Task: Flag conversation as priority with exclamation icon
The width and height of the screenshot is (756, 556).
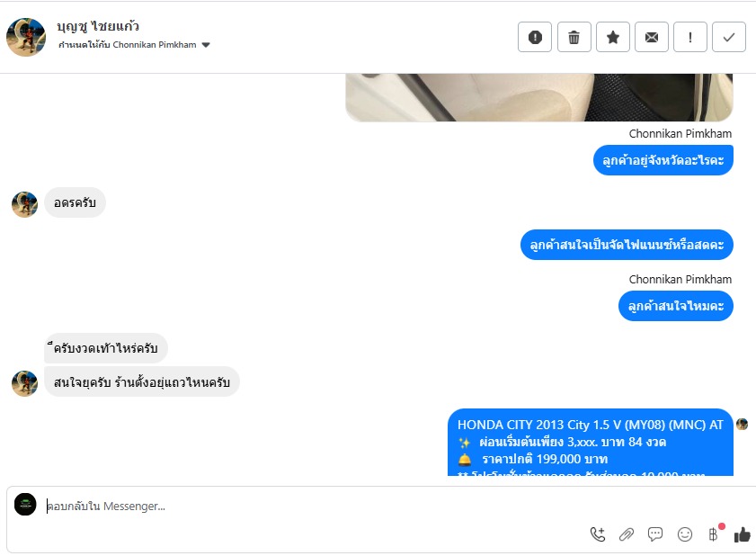Action: click(x=690, y=37)
